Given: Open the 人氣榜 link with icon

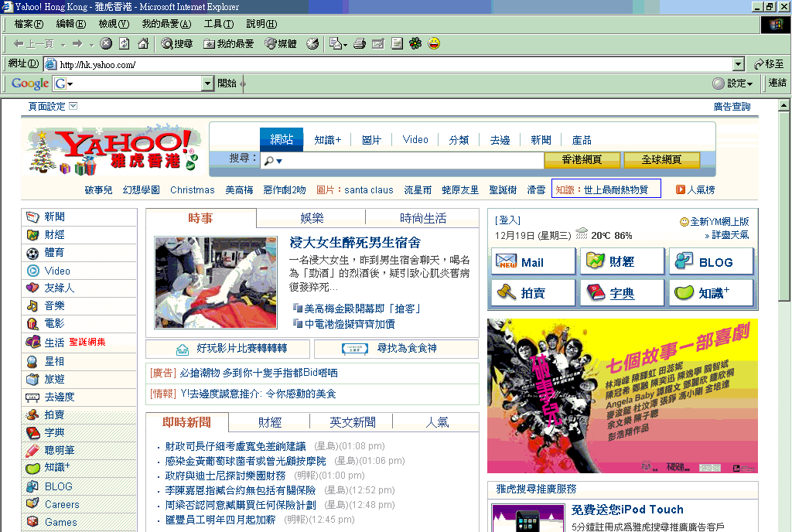Looking at the screenshot, I should 695,189.
